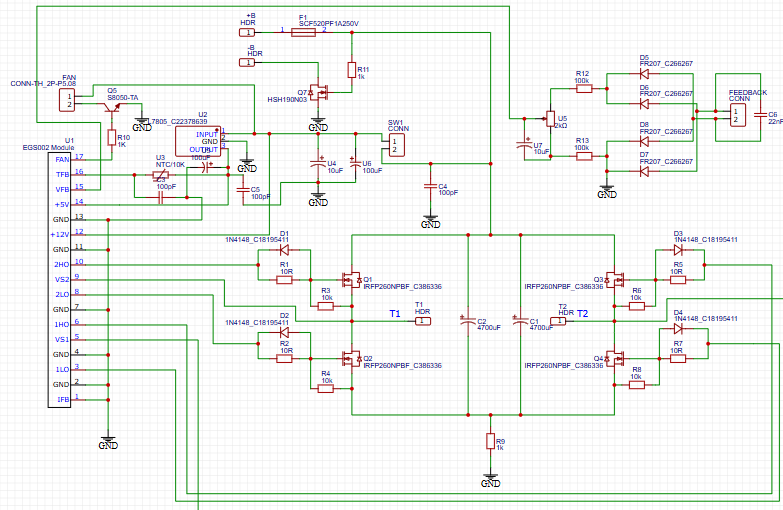Select the C6 22nF capacitor symbol

[760, 115]
